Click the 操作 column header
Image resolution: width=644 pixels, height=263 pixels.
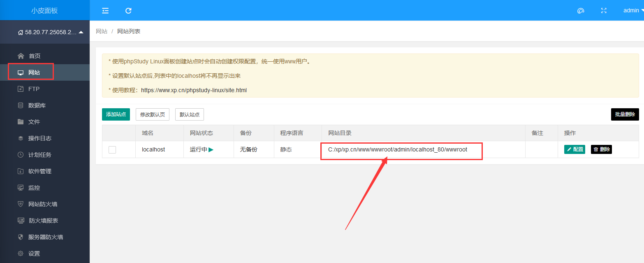click(x=570, y=133)
